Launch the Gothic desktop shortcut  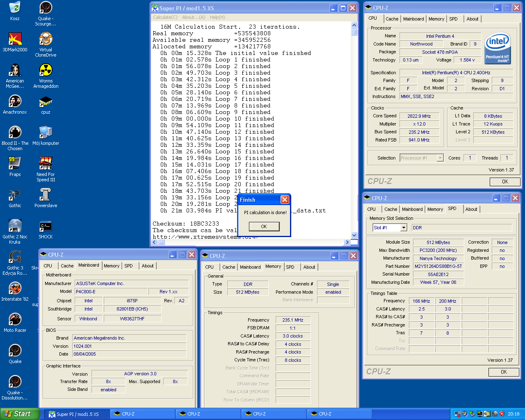[x=15, y=198]
